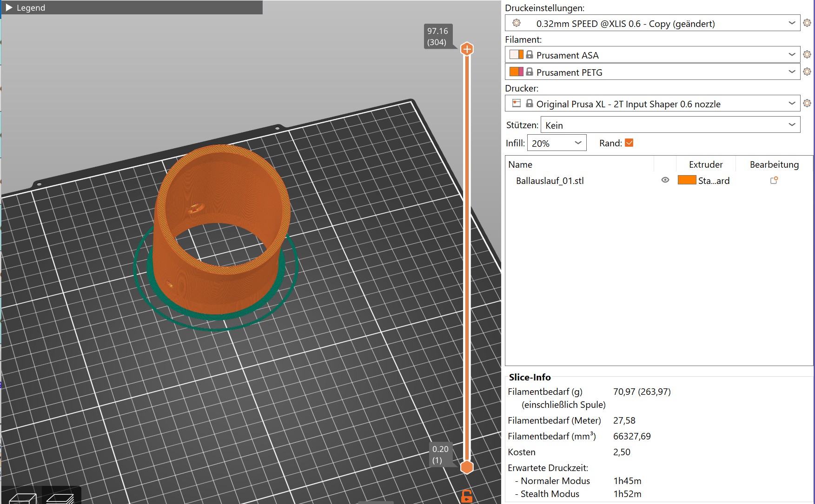Click Prusament ASA color swatch
815x504 pixels.
516,54
